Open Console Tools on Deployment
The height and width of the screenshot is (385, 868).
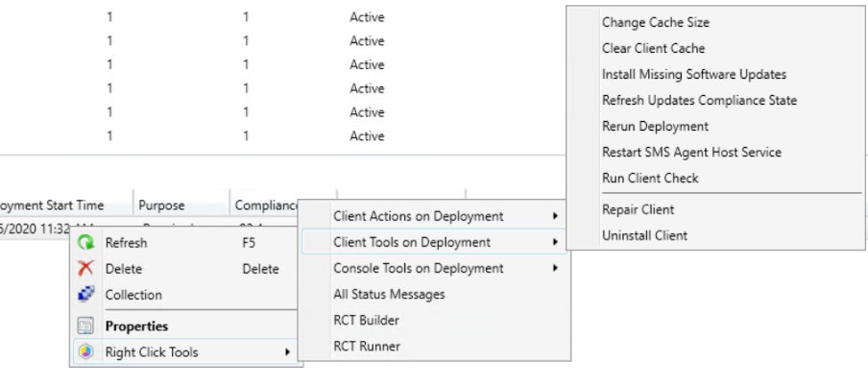pyautogui.click(x=434, y=268)
